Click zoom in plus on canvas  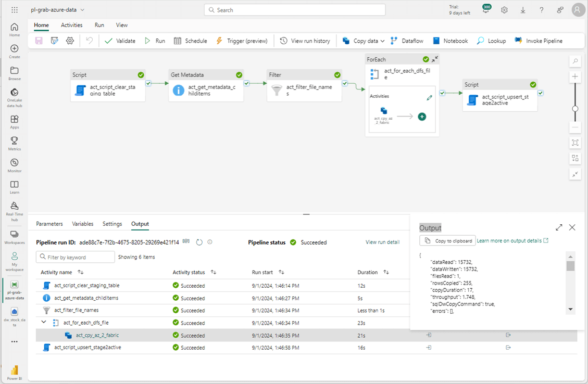point(575,77)
